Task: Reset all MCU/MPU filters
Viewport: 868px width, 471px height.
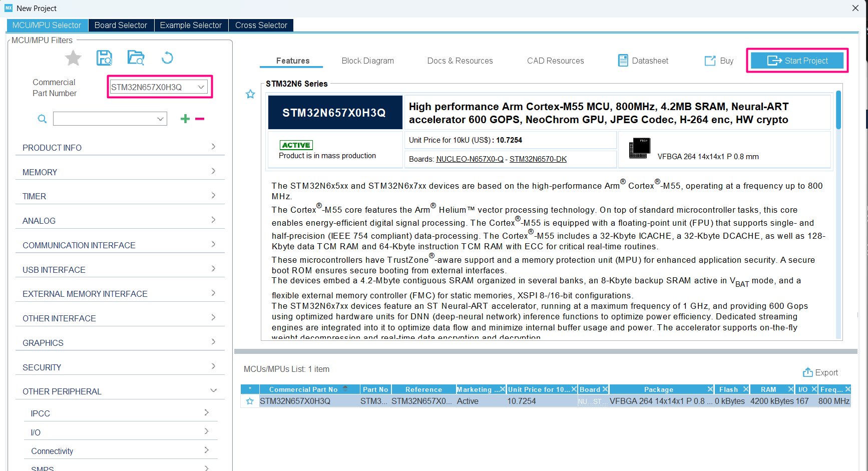Action: pyautogui.click(x=167, y=58)
